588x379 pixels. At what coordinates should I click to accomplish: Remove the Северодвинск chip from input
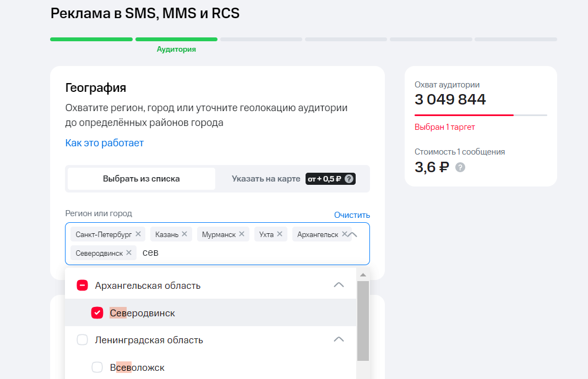128,252
